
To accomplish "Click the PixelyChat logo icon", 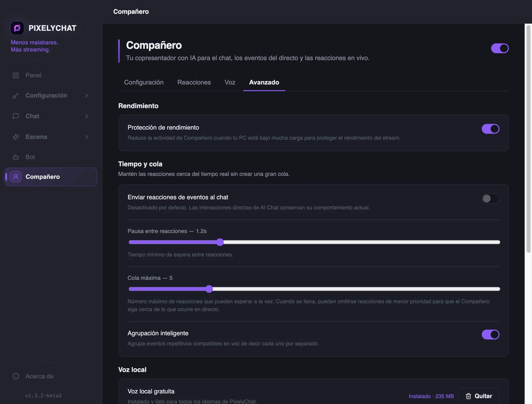I will click(17, 28).
